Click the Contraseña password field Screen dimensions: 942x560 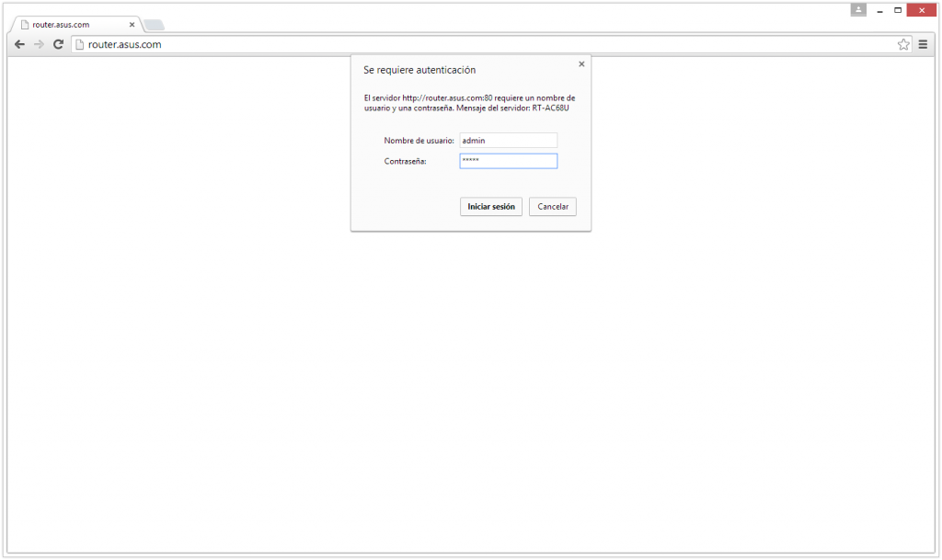[508, 161]
